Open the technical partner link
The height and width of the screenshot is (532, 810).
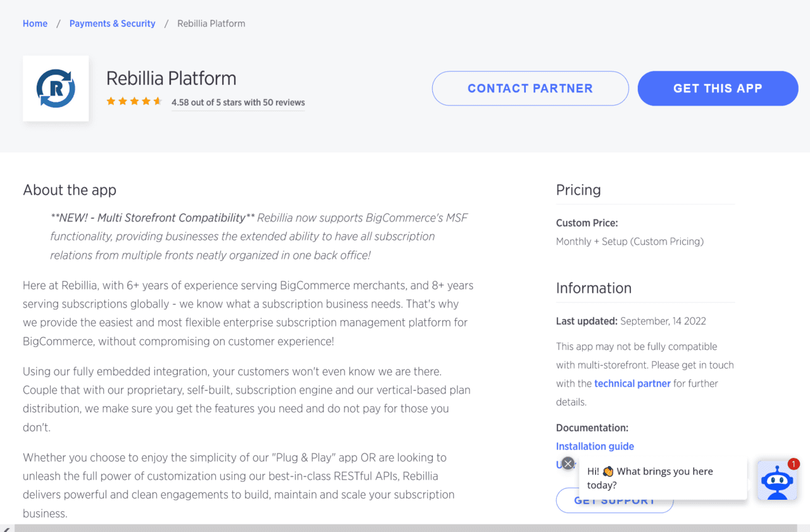[632, 383]
